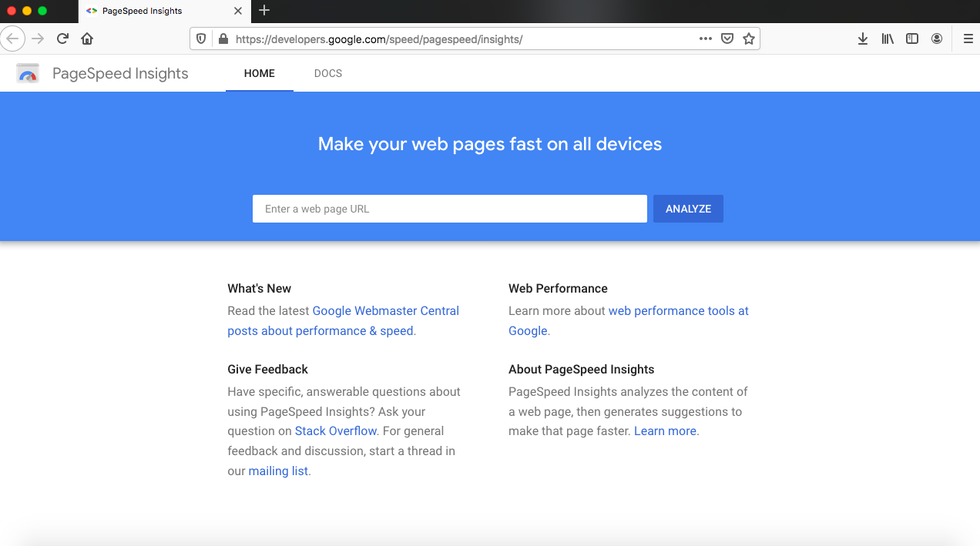Click the browser address bar URL
This screenshot has width=980, height=546.
point(379,39)
